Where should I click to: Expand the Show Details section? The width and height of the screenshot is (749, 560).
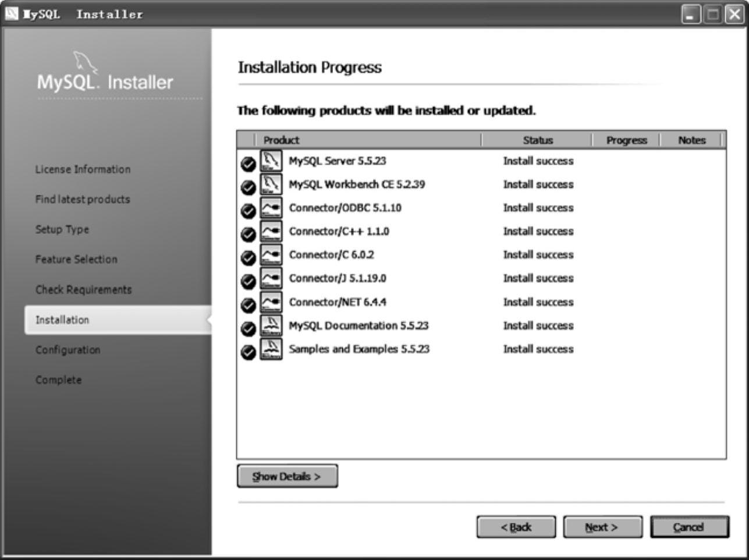[x=287, y=476]
